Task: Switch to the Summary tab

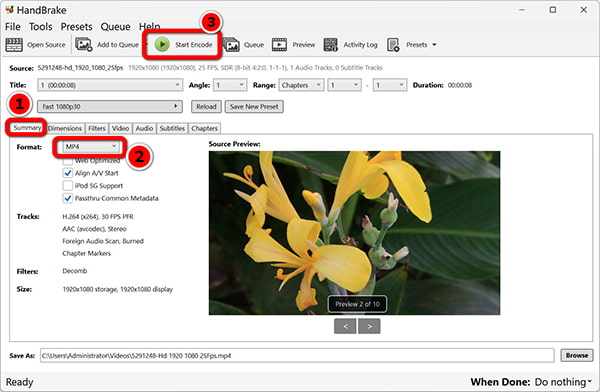Action: point(27,128)
